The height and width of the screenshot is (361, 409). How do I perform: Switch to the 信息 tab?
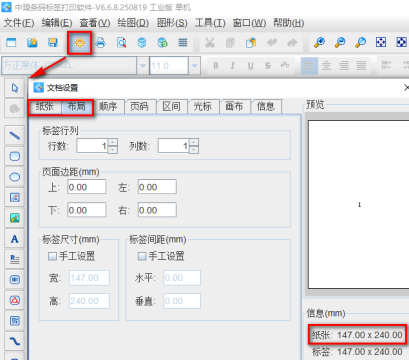pyautogui.click(x=266, y=107)
